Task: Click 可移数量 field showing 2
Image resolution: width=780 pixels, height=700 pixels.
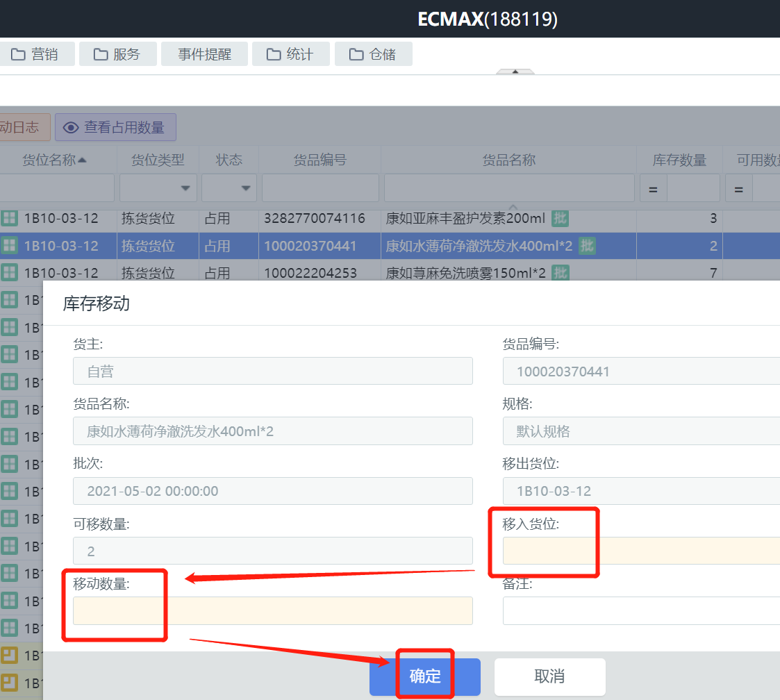Action: coord(272,551)
